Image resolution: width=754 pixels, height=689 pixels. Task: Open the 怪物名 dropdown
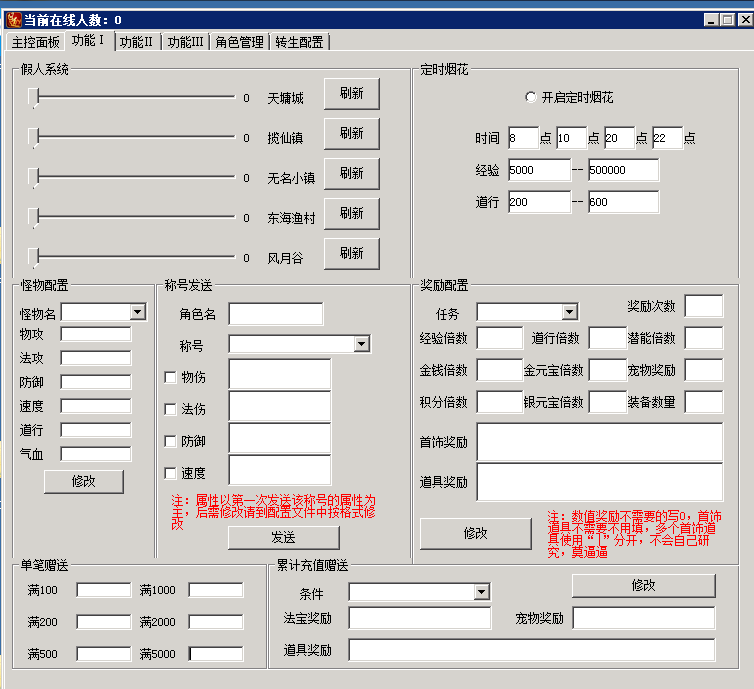138,313
